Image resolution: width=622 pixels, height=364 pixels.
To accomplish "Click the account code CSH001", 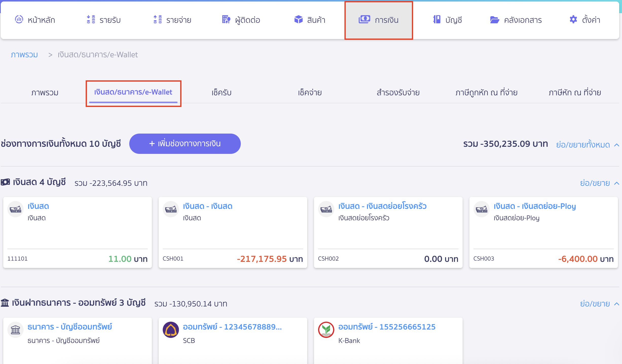I will point(173,259).
